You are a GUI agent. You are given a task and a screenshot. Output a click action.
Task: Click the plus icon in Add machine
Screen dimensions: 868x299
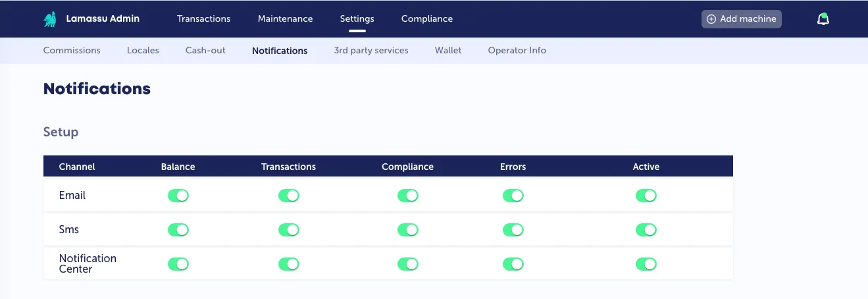coord(711,19)
